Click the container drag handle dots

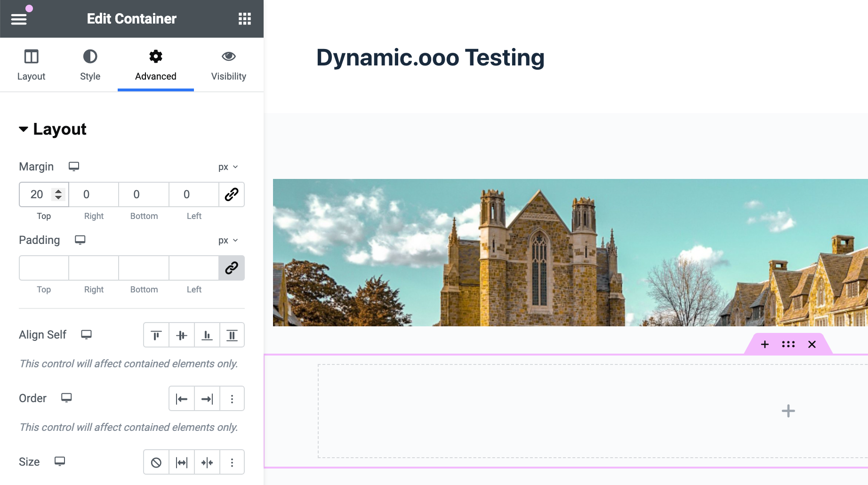(x=788, y=344)
